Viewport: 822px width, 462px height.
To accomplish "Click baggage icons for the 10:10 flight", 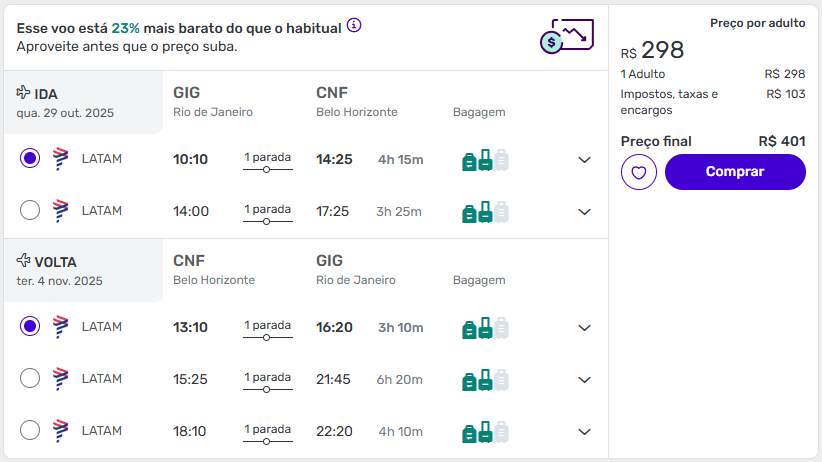I will (x=485, y=160).
